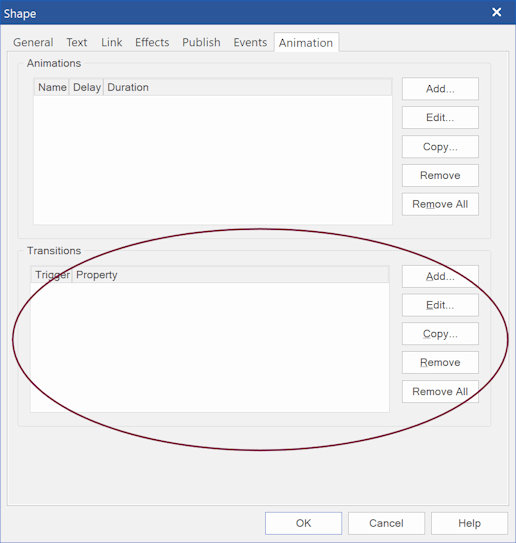Screen dimensions: 516x543
Task: Switch to the Events tab
Action: [x=250, y=42]
